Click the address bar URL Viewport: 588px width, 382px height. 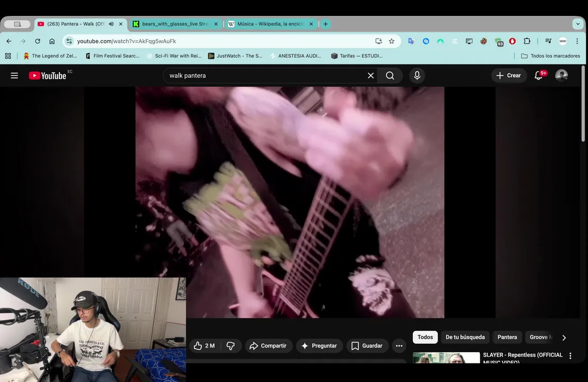coord(126,41)
